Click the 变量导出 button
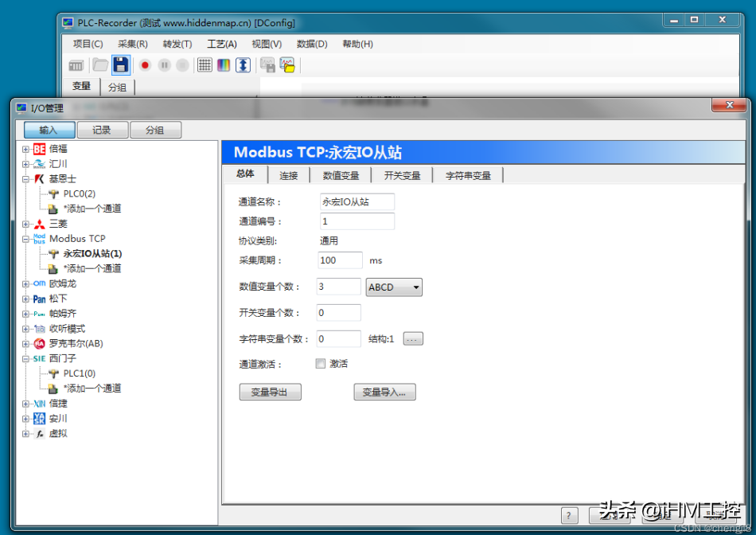This screenshot has height=535, width=756. pos(270,392)
